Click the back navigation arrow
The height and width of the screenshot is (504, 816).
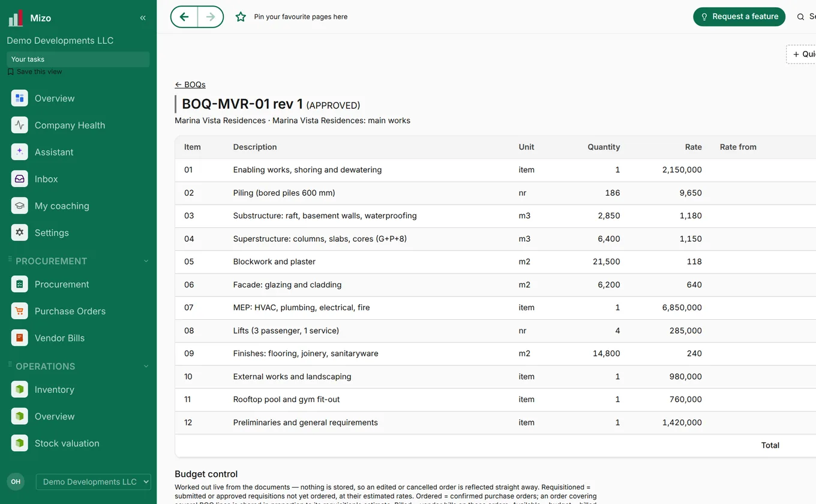point(184,17)
